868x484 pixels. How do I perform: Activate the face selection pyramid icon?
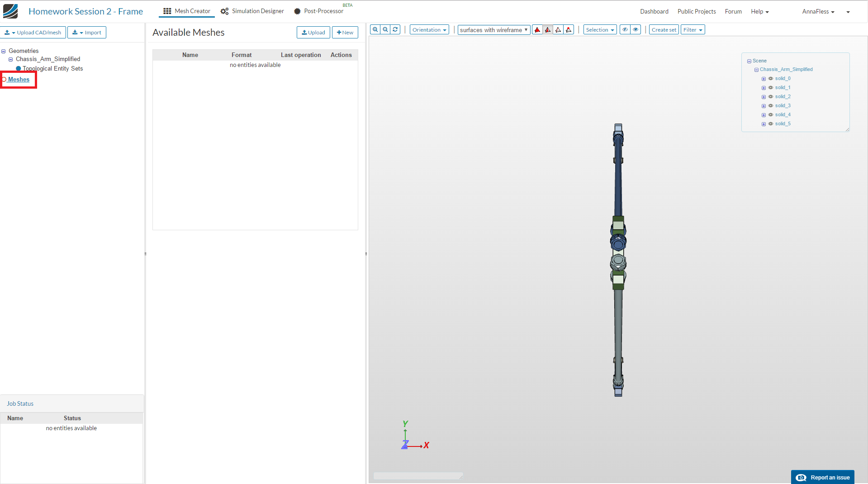click(x=548, y=30)
